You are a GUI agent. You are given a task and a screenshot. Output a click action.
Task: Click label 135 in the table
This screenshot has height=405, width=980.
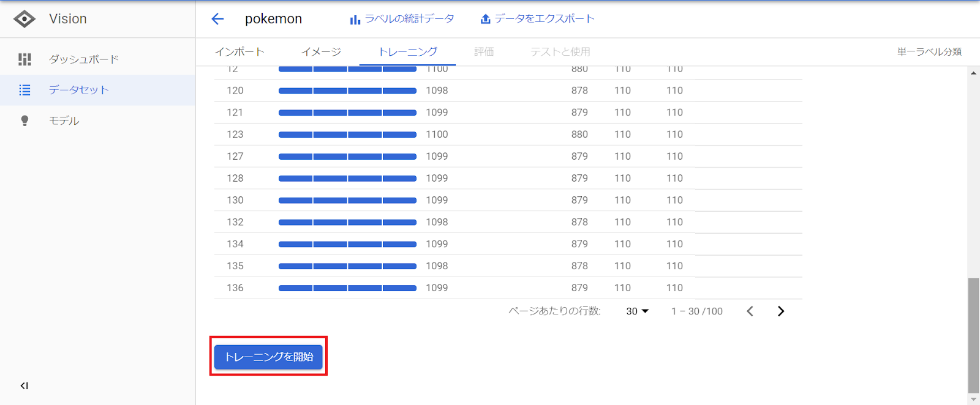click(235, 266)
